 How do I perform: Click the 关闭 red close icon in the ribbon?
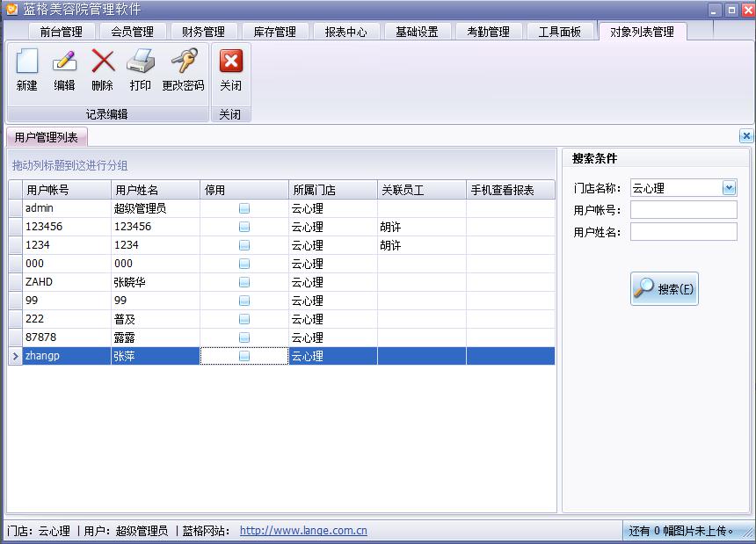click(231, 62)
